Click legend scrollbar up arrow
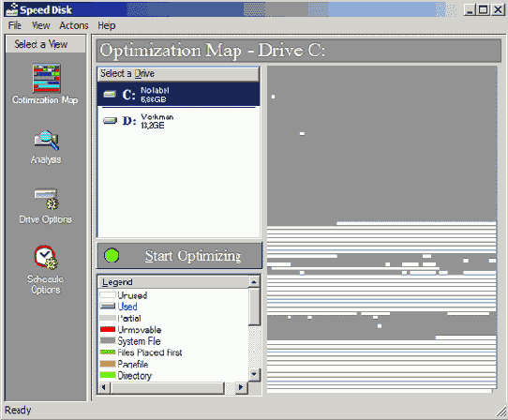508x420 pixels. pos(254,282)
